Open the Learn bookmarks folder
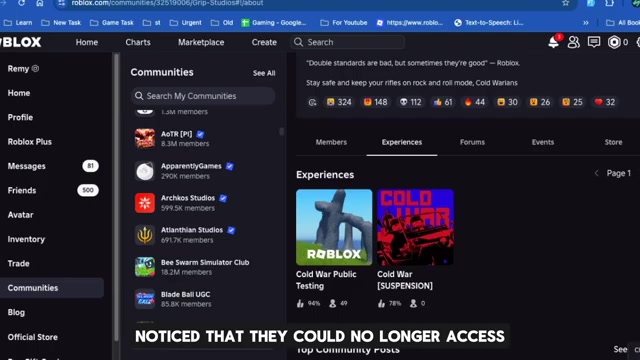Screen dimensions: 640x360 pyautogui.click(x=18, y=23)
